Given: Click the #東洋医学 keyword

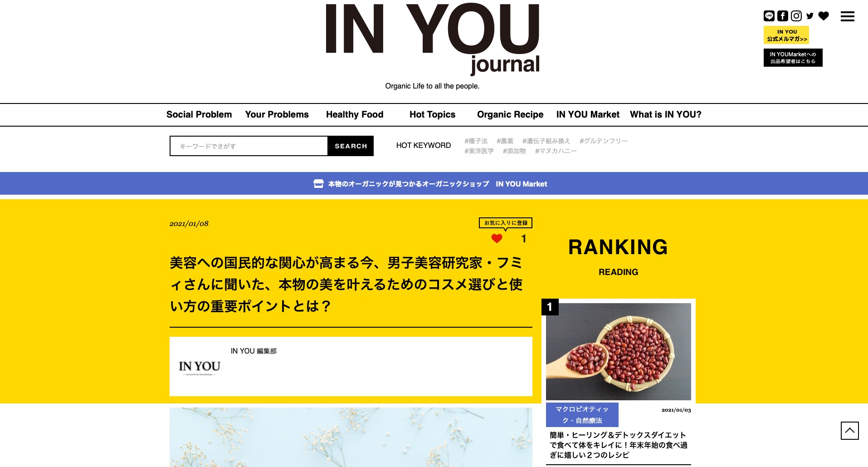Looking at the screenshot, I should [479, 151].
